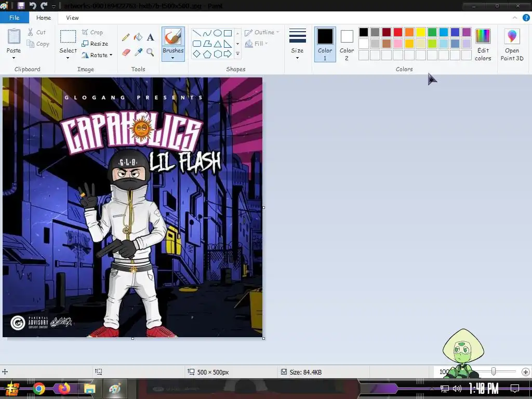Activate Color 1 foreground selector

point(325,45)
